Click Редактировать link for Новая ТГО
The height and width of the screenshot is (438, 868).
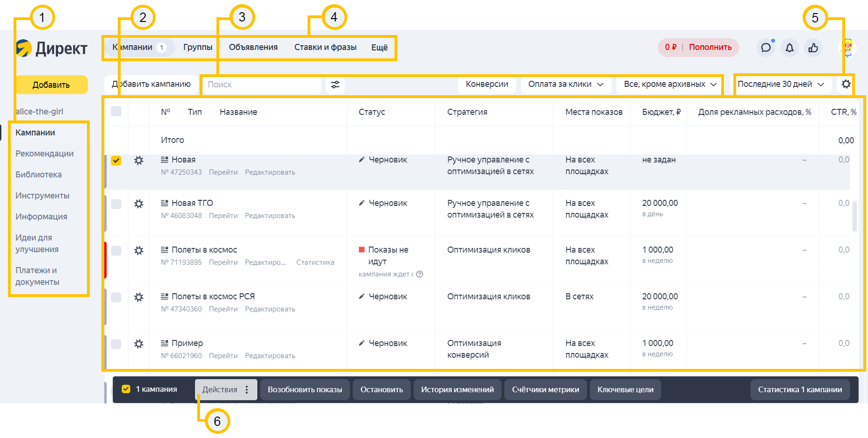(270, 216)
